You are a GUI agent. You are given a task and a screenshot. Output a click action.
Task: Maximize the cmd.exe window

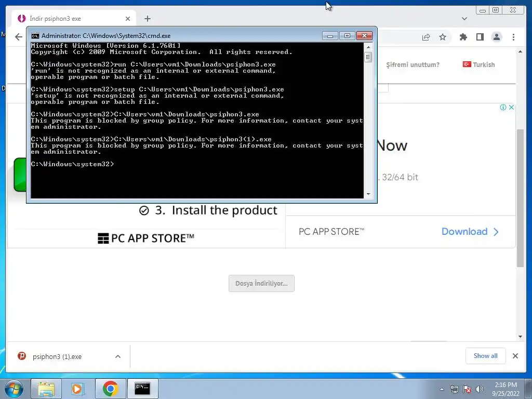[347, 36]
